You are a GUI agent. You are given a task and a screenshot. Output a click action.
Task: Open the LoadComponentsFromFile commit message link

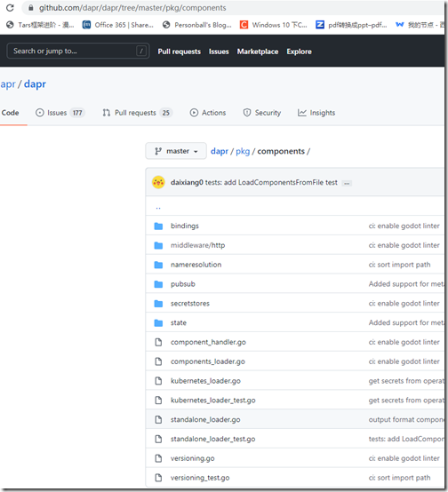[271, 182]
